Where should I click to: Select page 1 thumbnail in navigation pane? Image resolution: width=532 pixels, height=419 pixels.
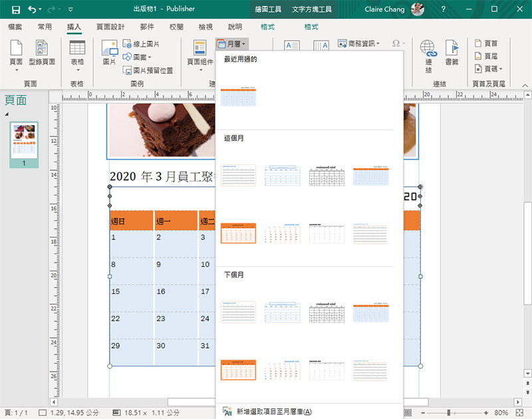click(x=24, y=141)
